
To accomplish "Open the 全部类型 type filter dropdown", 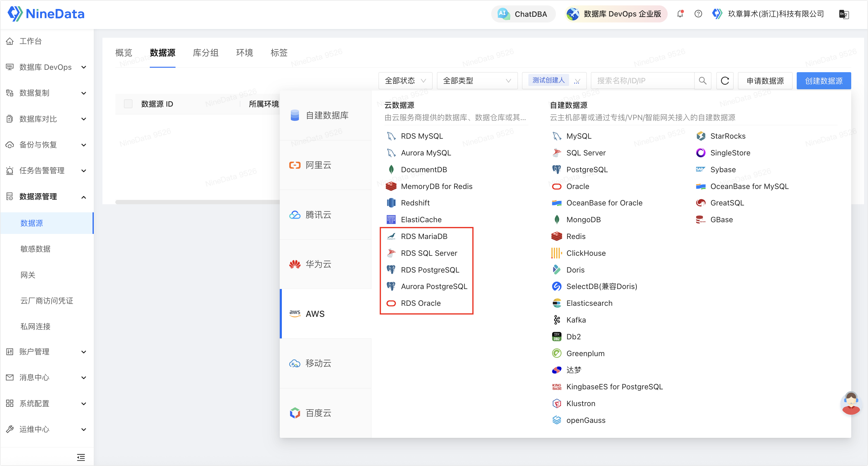I will [477, 81].
